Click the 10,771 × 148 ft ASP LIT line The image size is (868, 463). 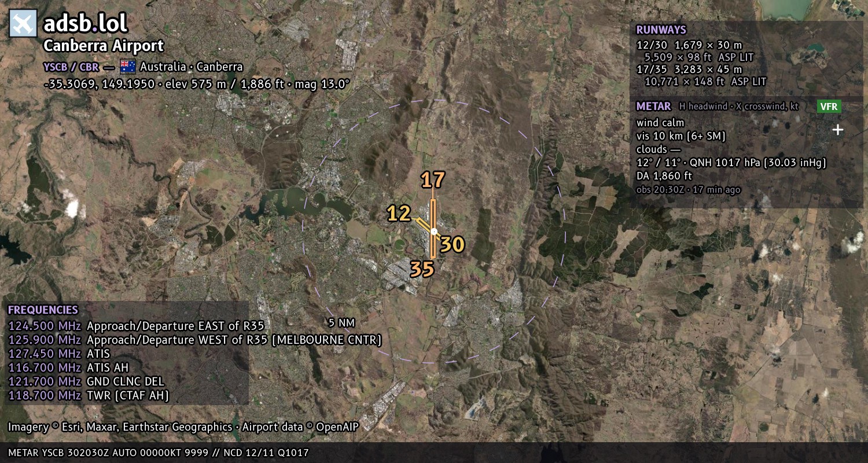click(x=705, y=82)
